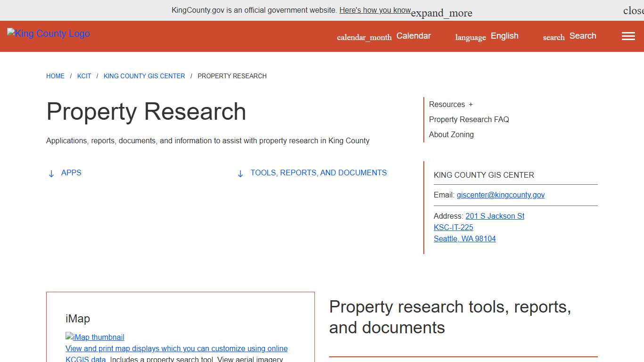644x362 pixels.
Task: Email giscenter@kingcounty.gov
Action: pyautogui.click(x=501, y=195)
